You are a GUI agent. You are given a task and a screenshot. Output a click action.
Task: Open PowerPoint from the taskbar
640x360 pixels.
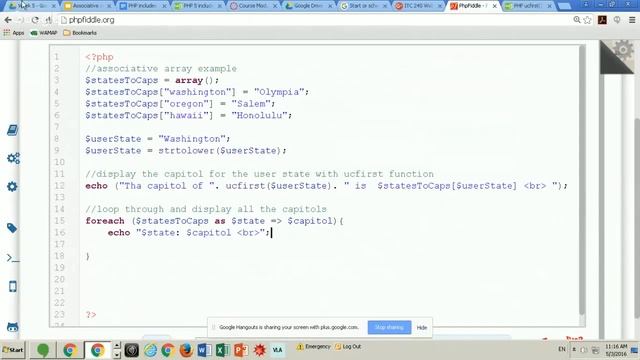click(241, 350)
